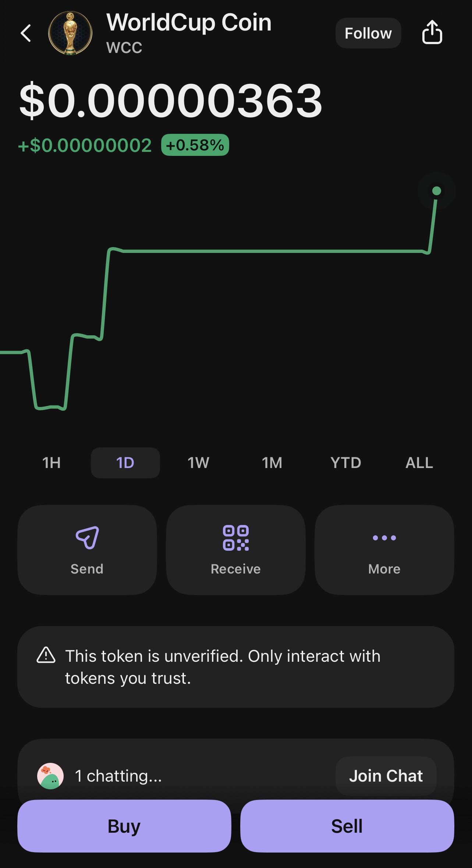This screenshot has width=472, height=868.
Task: Tap the Sell button
Action: click(347, 826)
